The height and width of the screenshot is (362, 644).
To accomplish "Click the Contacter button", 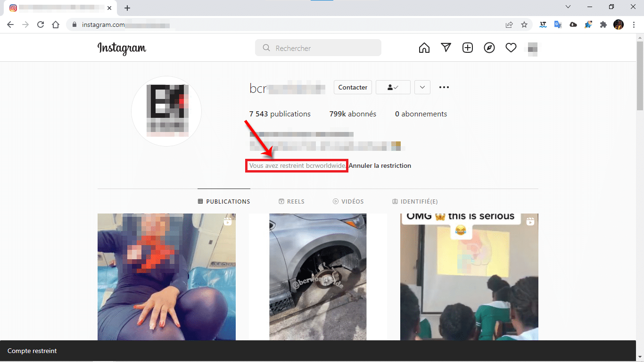I will [x=353, y=87].
